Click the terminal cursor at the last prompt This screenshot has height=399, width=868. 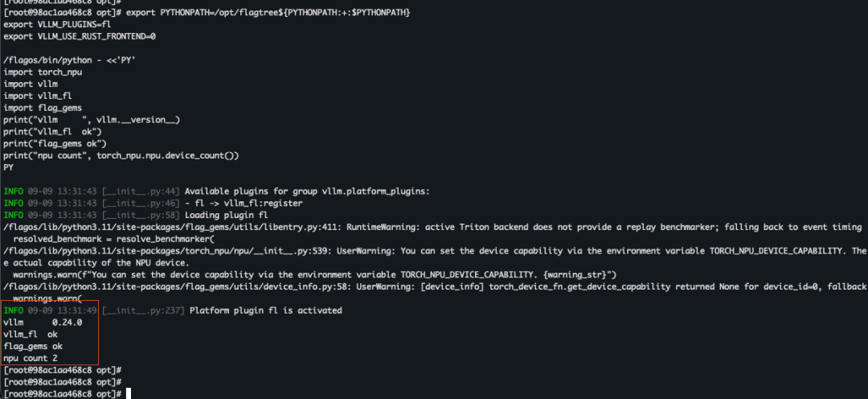(x=129, y=393)
